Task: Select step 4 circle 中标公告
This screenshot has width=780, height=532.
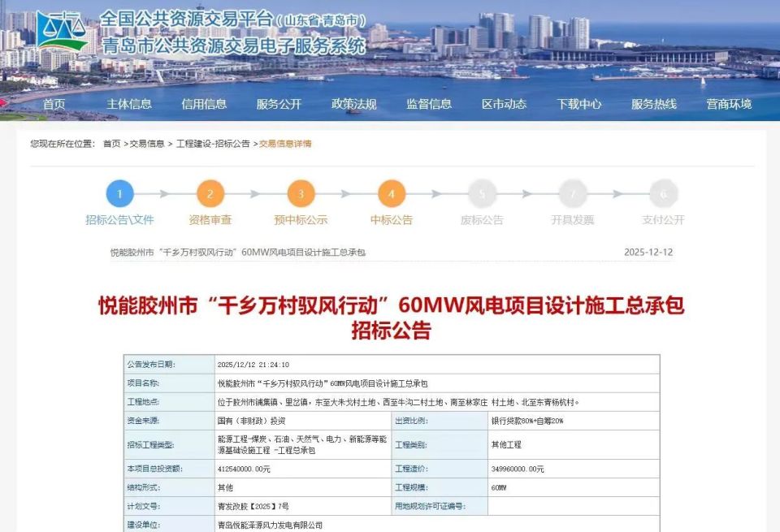Action: (392, 193)
